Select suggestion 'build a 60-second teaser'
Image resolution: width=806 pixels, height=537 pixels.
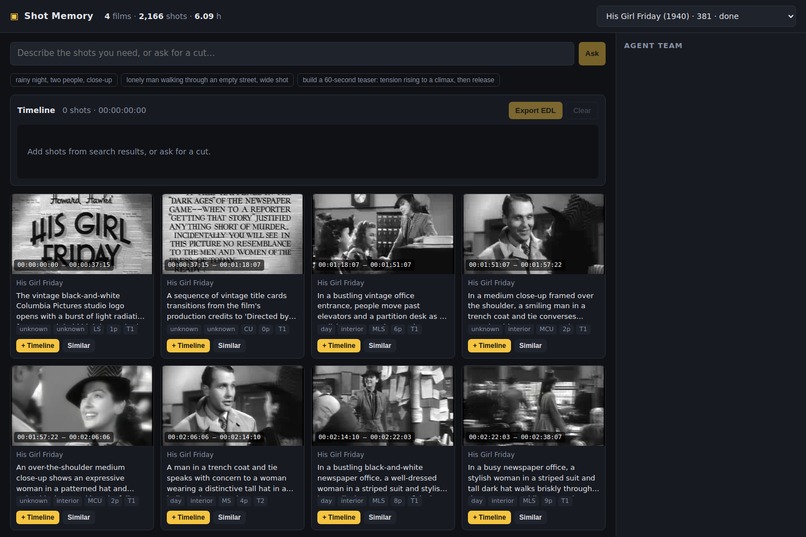point(398,80)
